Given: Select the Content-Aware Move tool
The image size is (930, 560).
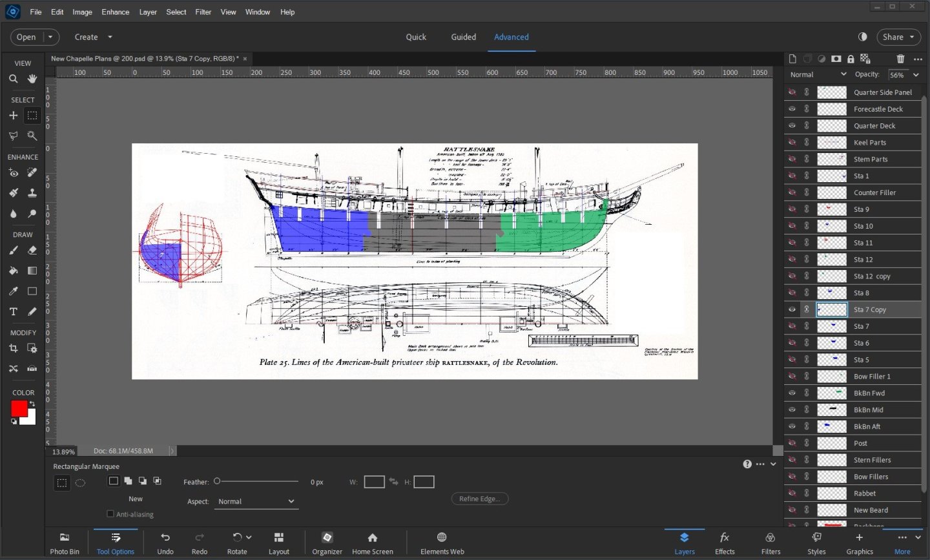Looking at the screenshot, I should point(14,369).
